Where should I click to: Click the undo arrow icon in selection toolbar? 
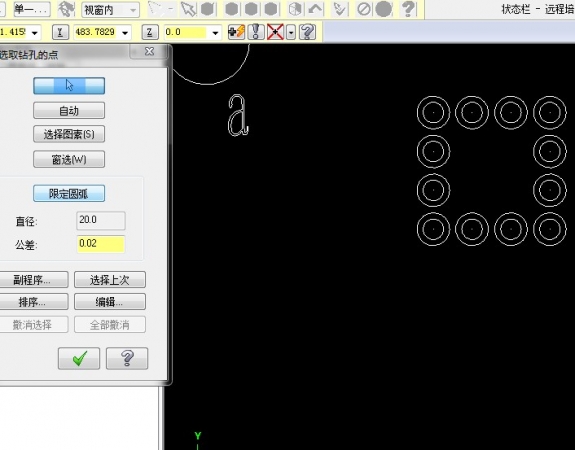(x=315, y=9)
